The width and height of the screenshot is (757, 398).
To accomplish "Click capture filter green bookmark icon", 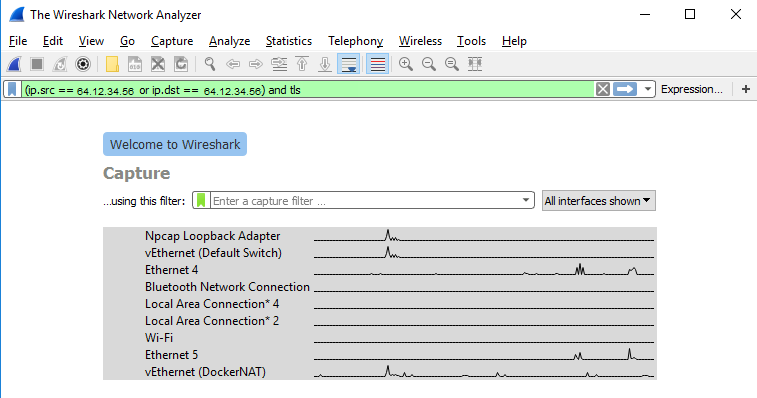I will coord(201,200).
